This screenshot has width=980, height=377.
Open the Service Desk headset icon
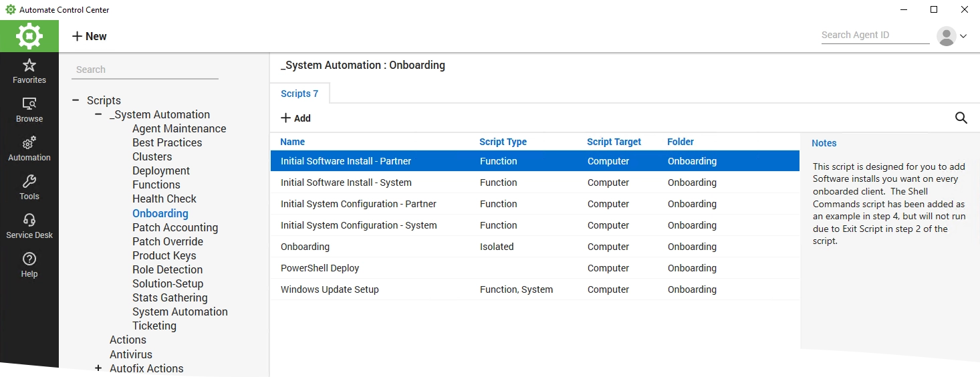point(29,220)
